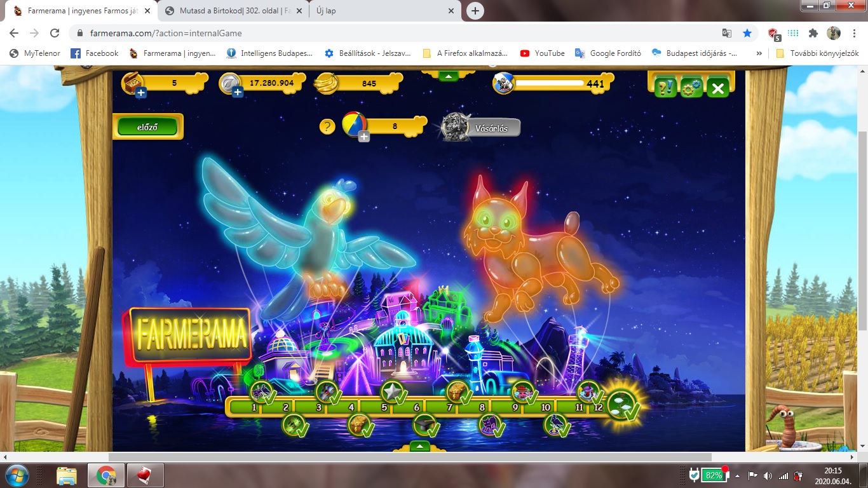The image size is (868, 488).
Task: Click step 4 golden bread reward
Action: coord(359,424)
